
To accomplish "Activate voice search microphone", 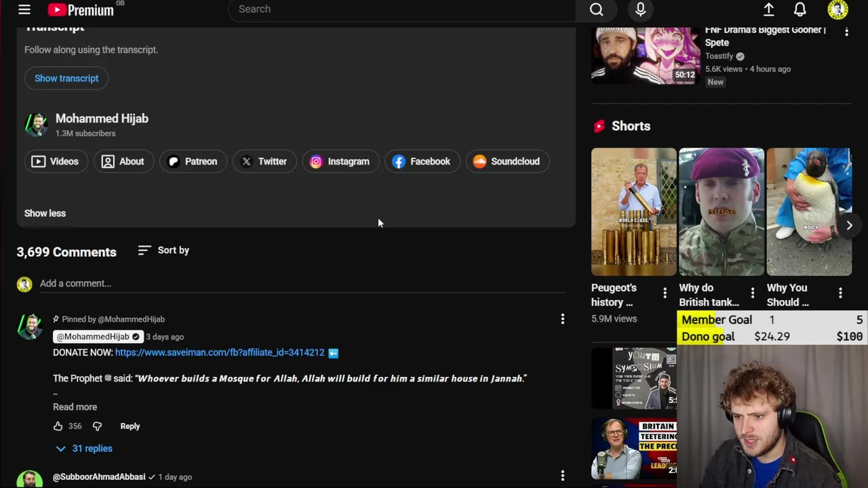I will click(641, 9).
